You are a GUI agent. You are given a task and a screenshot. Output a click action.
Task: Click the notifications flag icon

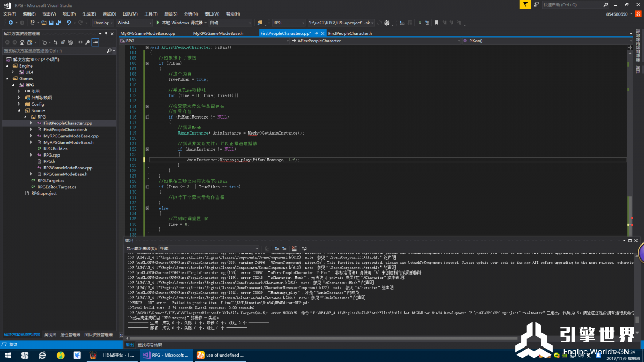525,4
